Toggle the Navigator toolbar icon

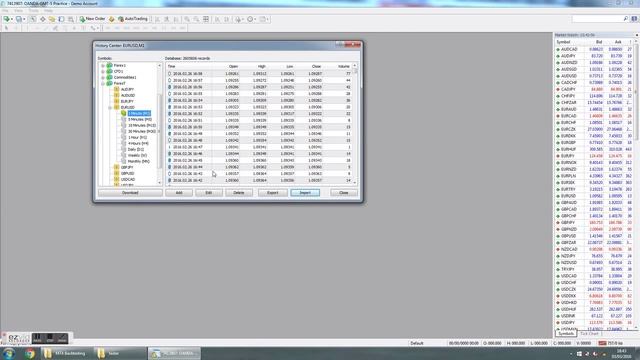tap(52, 19)
